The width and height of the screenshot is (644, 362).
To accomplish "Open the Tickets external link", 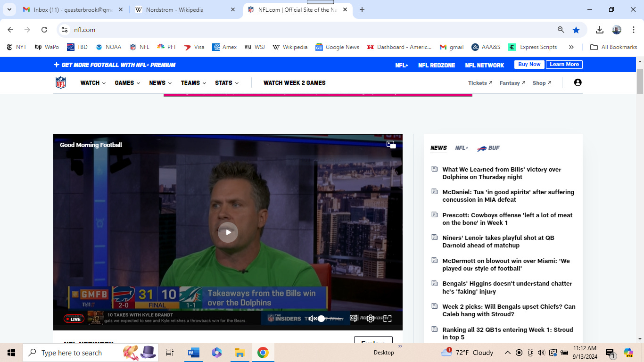I will [480, 83].
